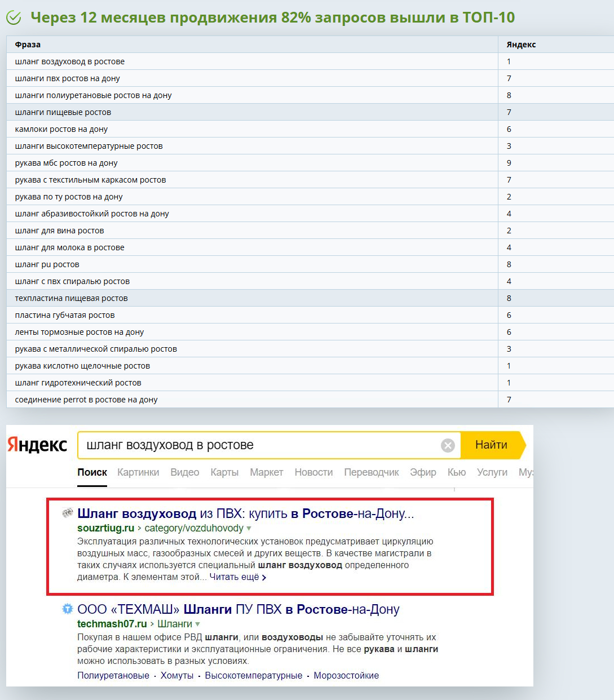Open the Услуги tab
614x700 pixels.
coord(492,472)
